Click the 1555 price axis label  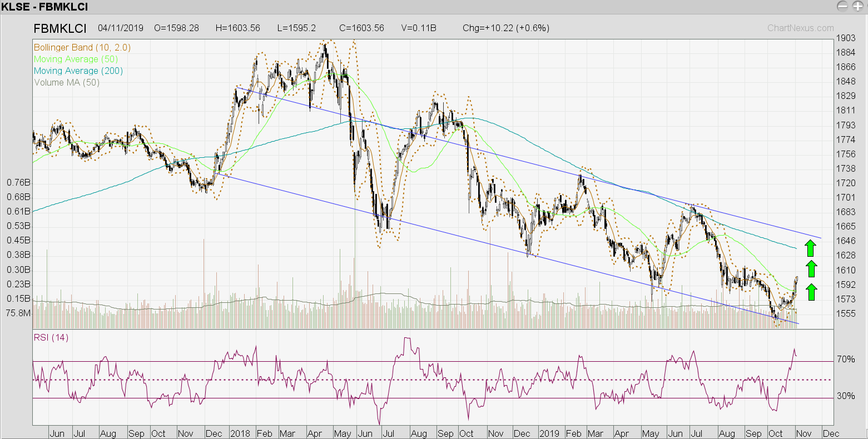pyautogui.click(x=846, y=313)
